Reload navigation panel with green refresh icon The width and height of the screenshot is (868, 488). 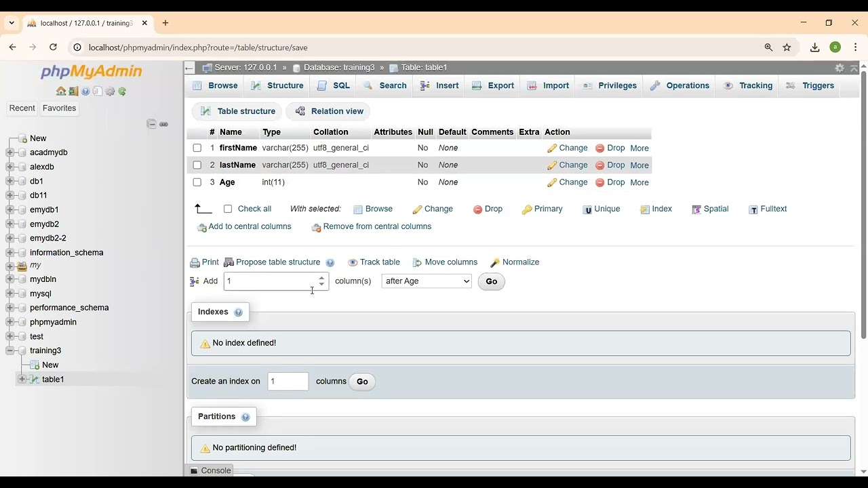pyautogui.click(x=122, y=91)
